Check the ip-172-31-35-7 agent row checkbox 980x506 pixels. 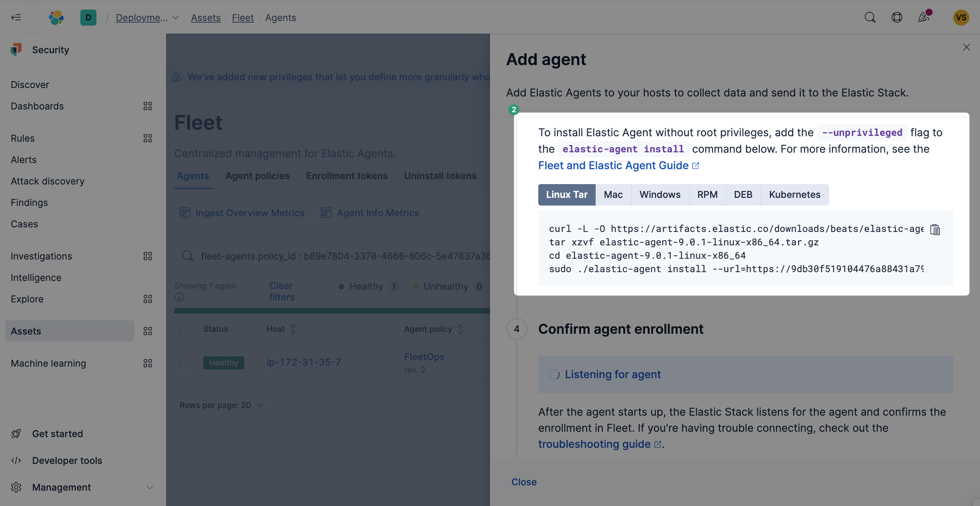[185, 362]
